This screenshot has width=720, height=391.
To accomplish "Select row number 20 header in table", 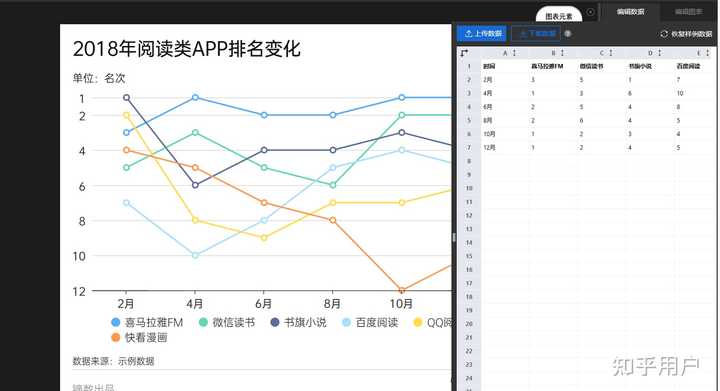I will pyautogui.click(x=469, y=324).
